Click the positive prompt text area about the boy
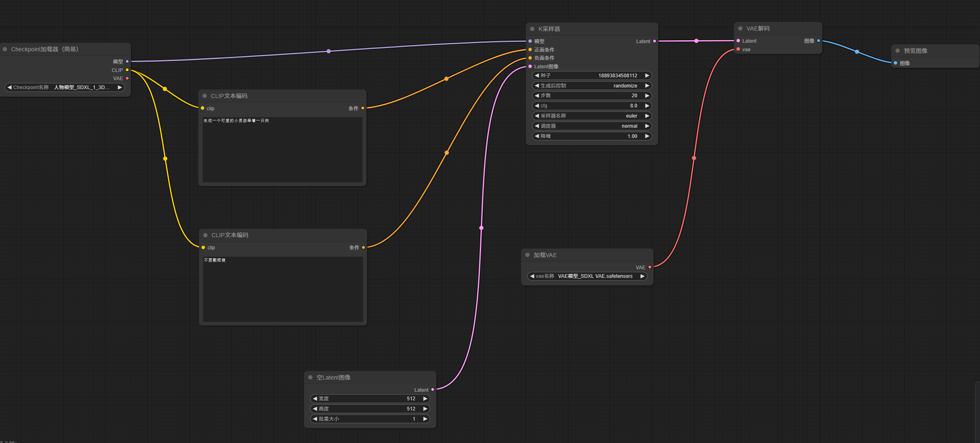980x443 pixels. 282,150
